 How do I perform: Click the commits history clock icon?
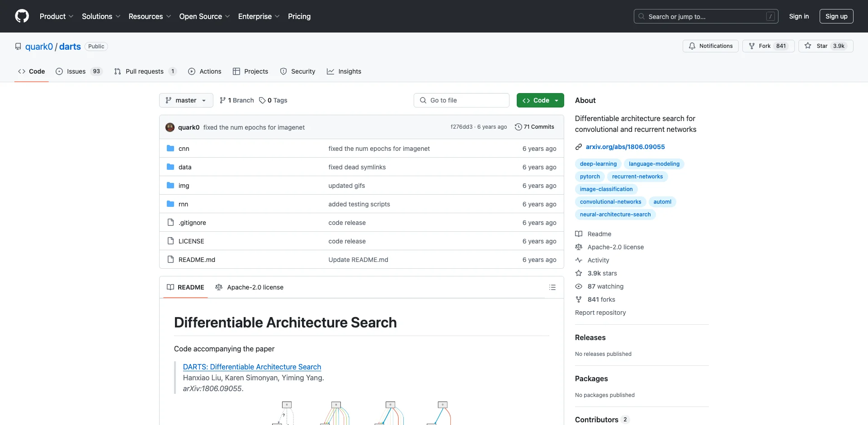click(518, 127)
